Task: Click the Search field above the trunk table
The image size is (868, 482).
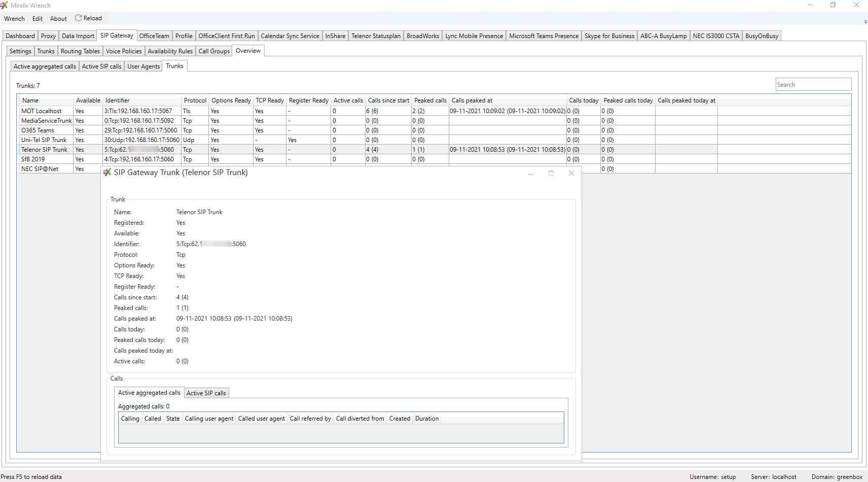Action: [813, 85]
